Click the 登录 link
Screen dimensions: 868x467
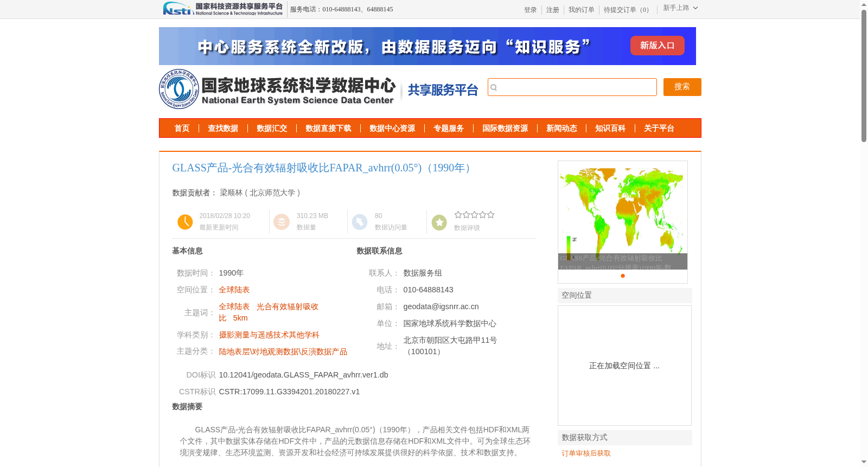(x=530, y=10)
